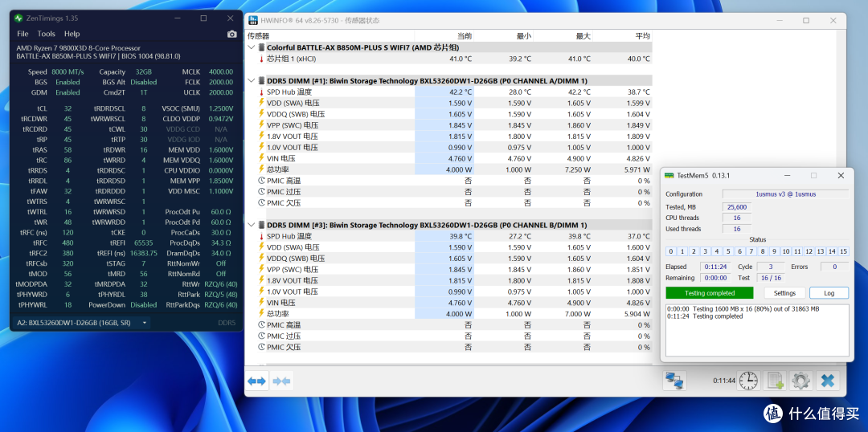Click Log button in TestMem5

coord(829,293)
